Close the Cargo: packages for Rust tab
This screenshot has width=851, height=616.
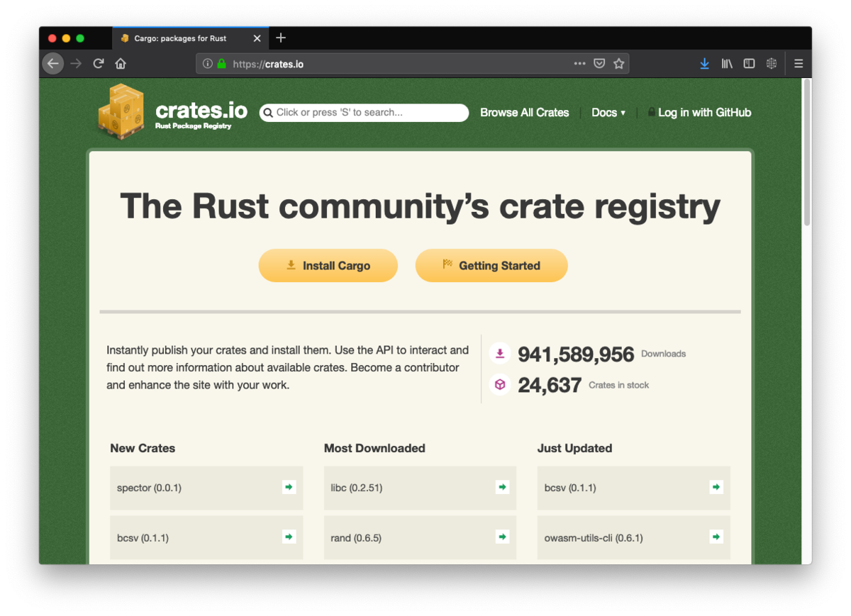(257, 38)
